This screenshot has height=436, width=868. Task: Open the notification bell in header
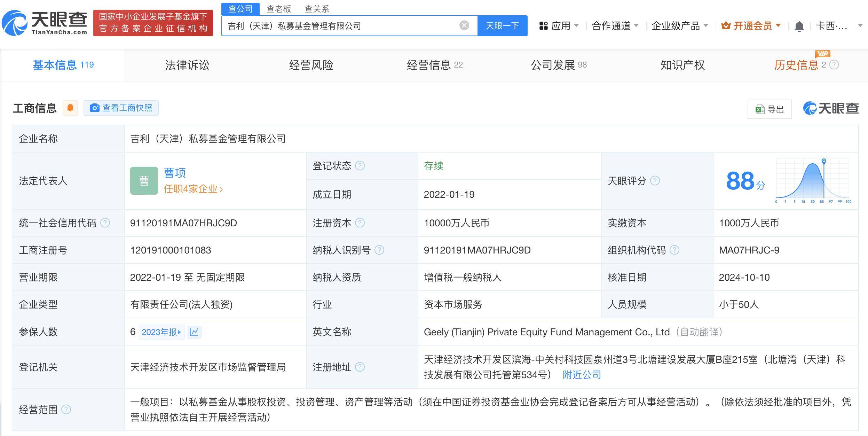[x=799, y=26]
